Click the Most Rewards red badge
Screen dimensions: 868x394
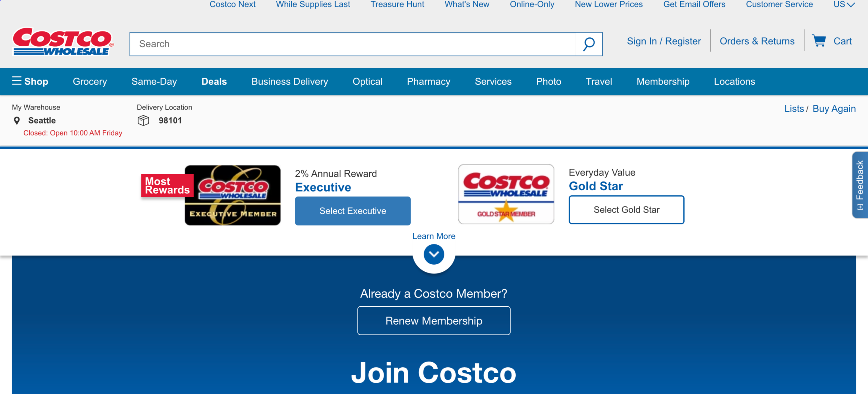[x=167, y=186]
